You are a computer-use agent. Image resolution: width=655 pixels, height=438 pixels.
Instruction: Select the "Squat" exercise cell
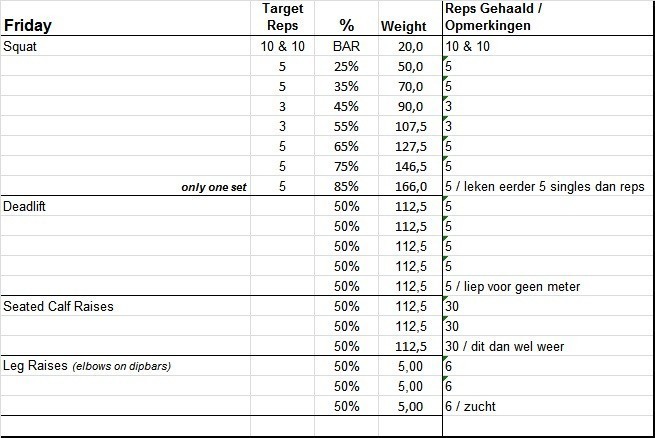pos(23,46)
